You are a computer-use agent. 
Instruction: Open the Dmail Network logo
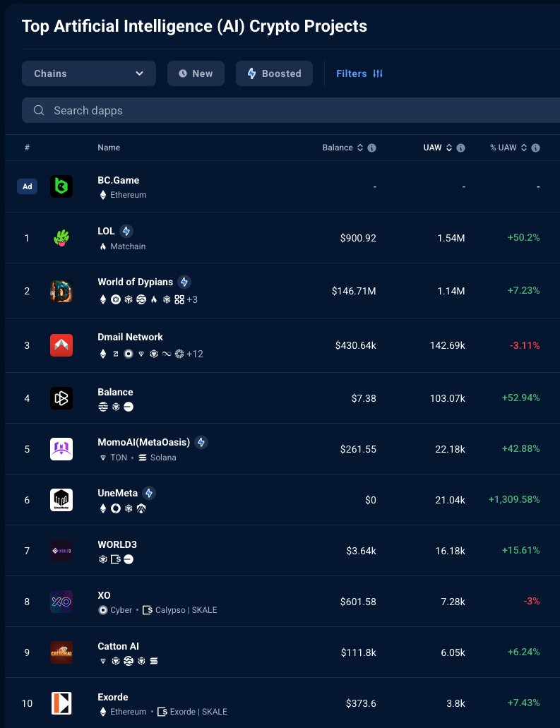(61, 345)
